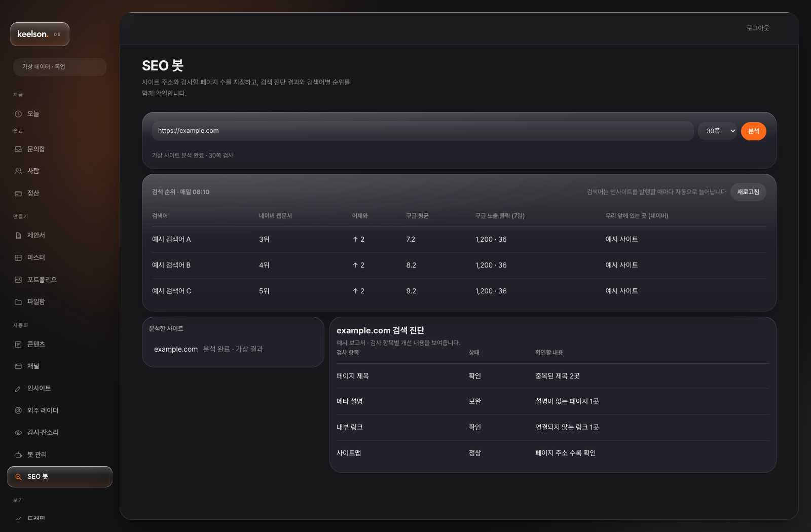This screenshot has height=532, width=811.
Task: Click the 새로고침 button
Action: [748, 192]
